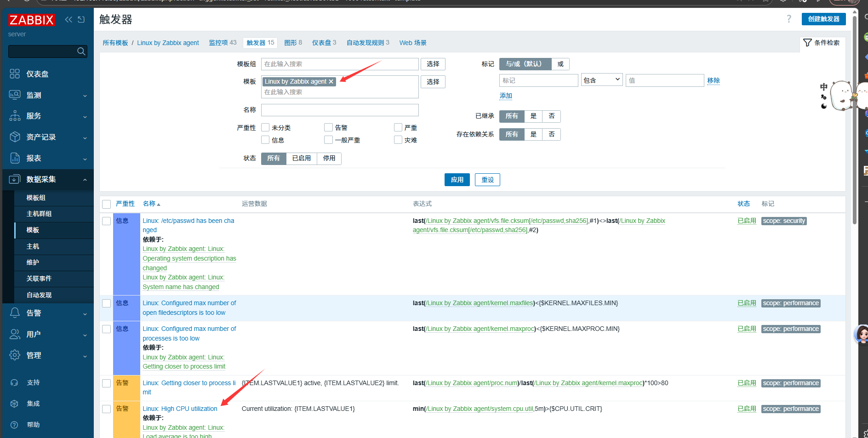Viewport: 868px width, 438px height.
Task: Check the 告警 severity checkbox
Action: pos(328,127)
